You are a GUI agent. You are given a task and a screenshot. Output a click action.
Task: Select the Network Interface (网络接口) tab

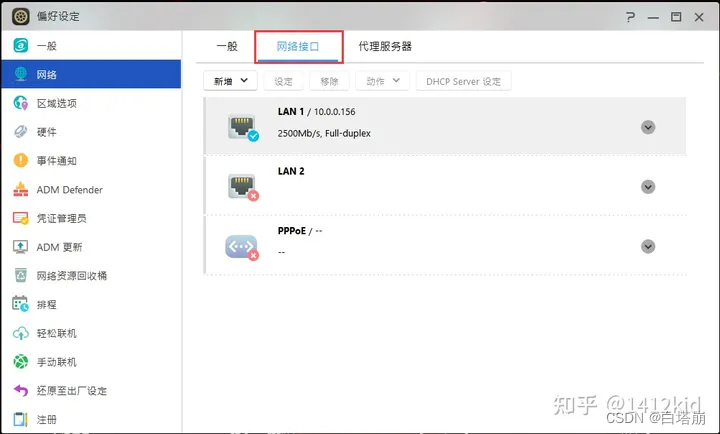[x=298, y=46]
